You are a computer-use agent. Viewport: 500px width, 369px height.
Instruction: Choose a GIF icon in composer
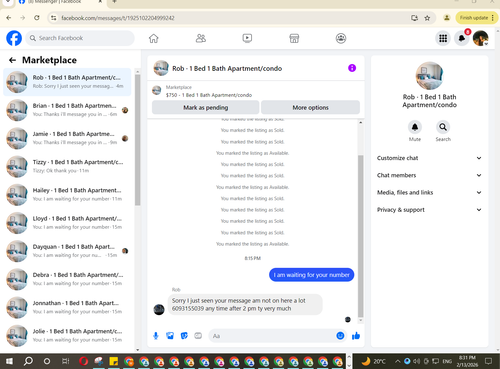point(198,336)
